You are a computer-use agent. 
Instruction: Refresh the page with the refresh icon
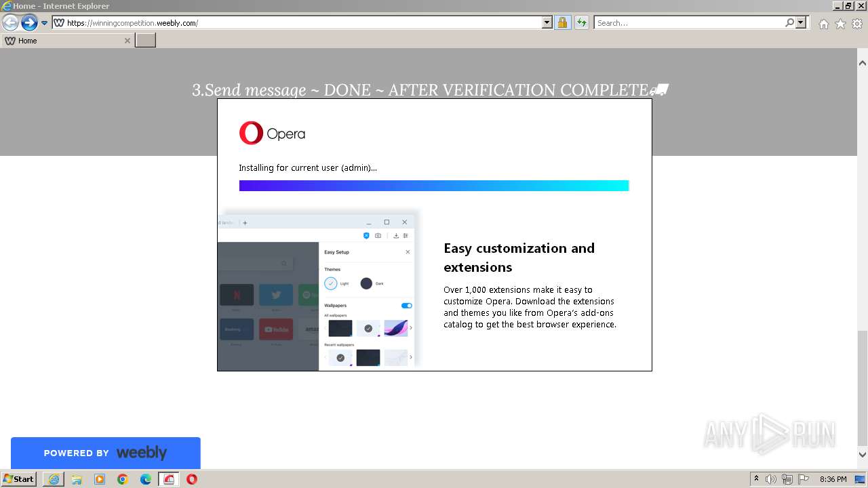(581, 23)
